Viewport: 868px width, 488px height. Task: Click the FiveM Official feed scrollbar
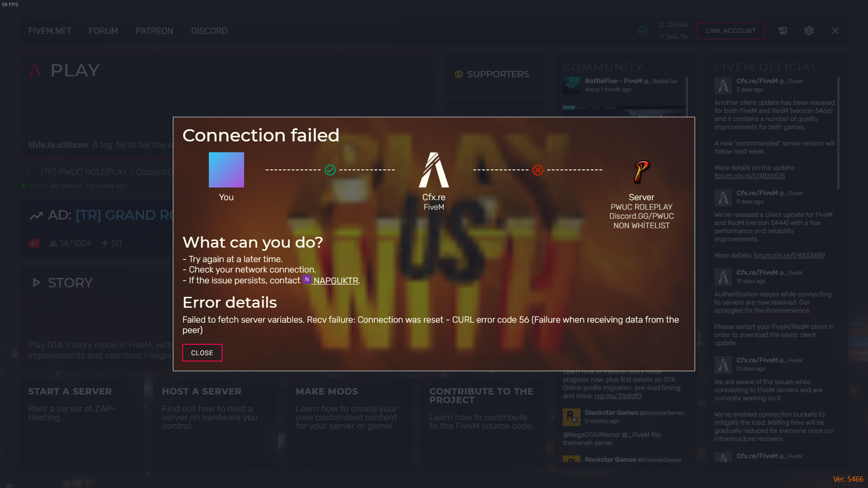(x=838, y=133)
